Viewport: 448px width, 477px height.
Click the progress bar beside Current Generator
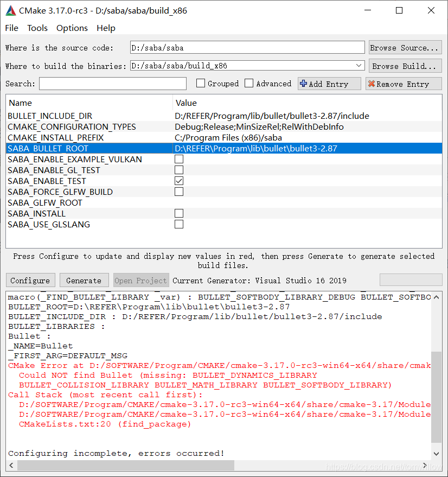click(411, 280)
